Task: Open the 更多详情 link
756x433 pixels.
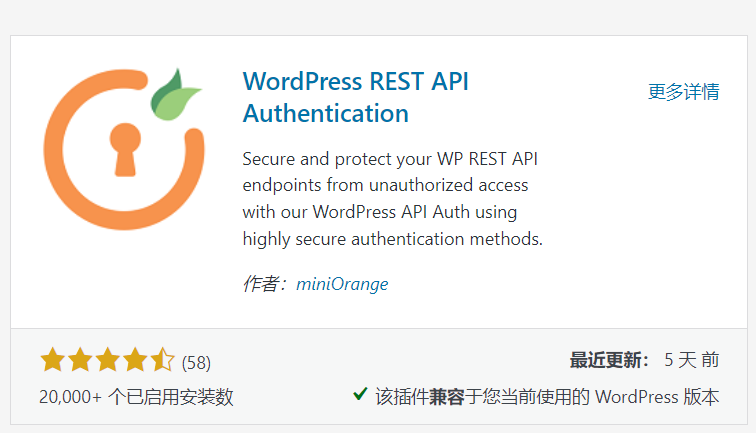Action: point(683,92)
